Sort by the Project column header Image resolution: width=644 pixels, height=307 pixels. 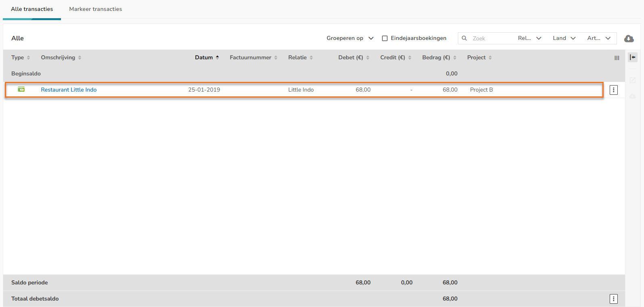pos(479,58)
